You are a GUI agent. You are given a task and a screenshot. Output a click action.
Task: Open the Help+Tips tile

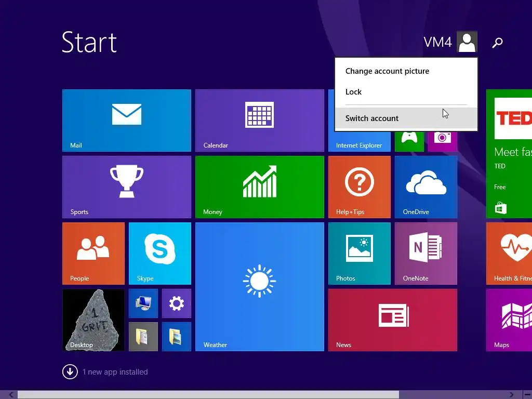360,187
